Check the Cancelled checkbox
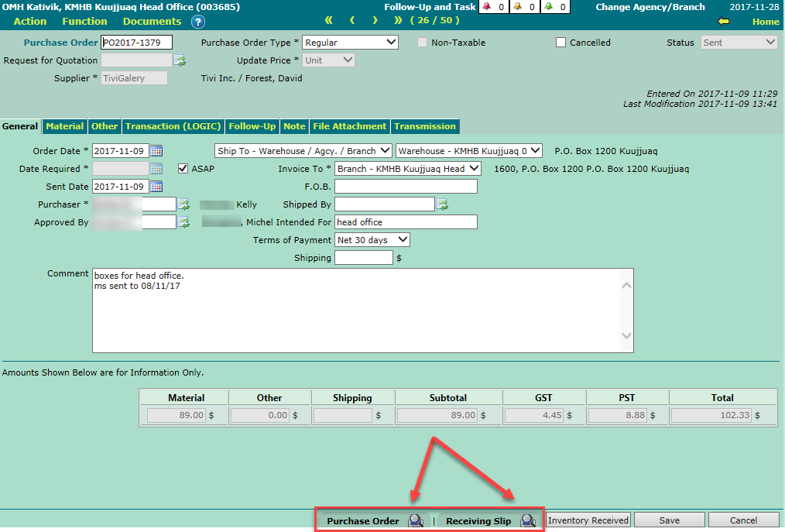Image resolution: width=785 pixels, height=532 pixels. tap(561, 43)
